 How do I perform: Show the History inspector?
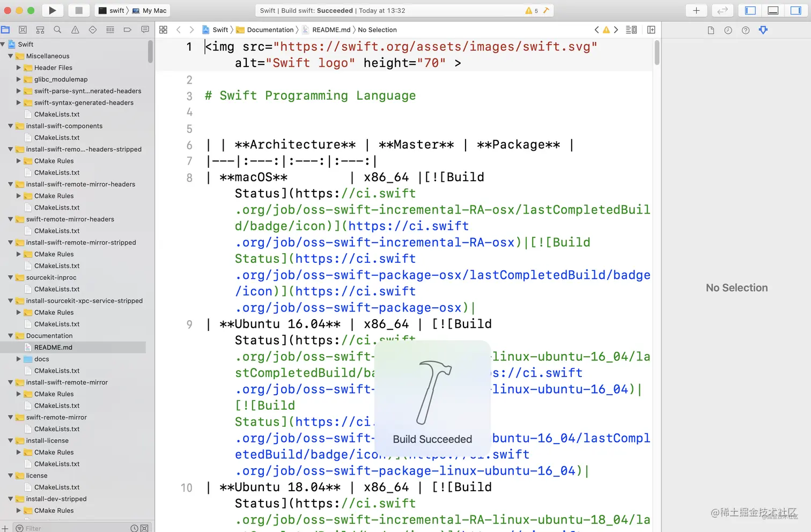(x=728, y=30)
